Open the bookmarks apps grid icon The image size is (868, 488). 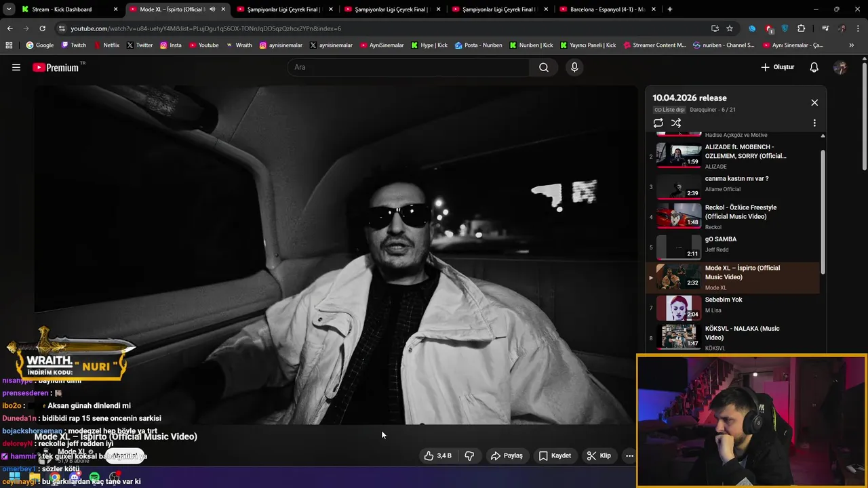coord(9,45)
